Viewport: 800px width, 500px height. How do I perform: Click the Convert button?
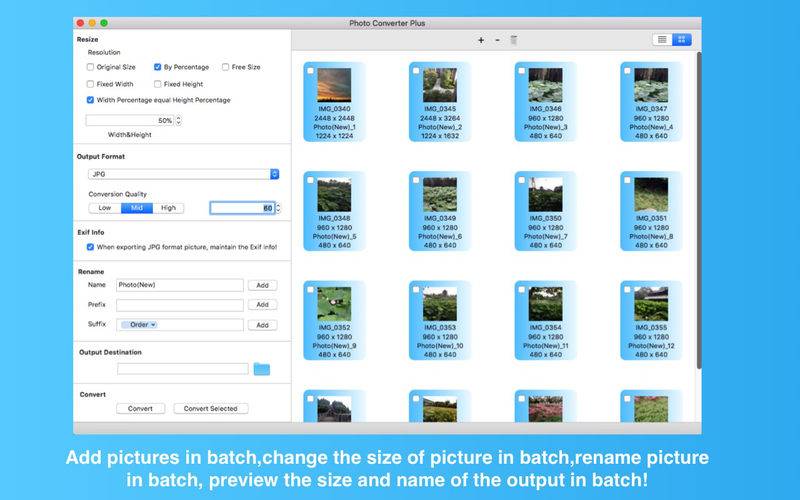[x=140, y=409]
